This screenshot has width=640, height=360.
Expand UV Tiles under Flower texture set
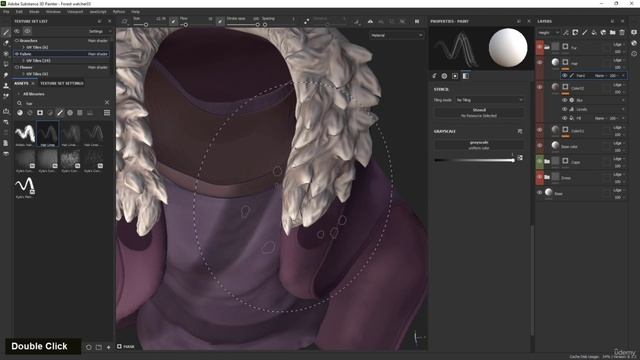(24, 74)
